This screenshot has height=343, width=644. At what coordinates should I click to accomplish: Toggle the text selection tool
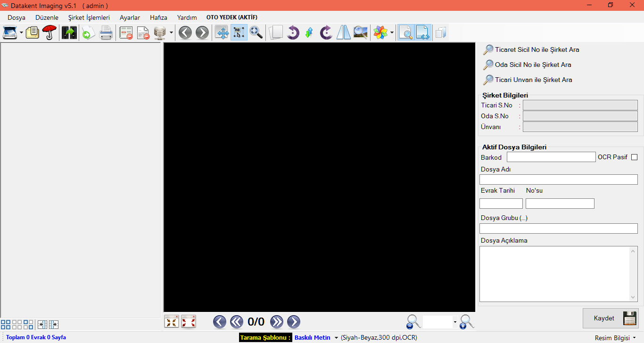pos(239,33)
